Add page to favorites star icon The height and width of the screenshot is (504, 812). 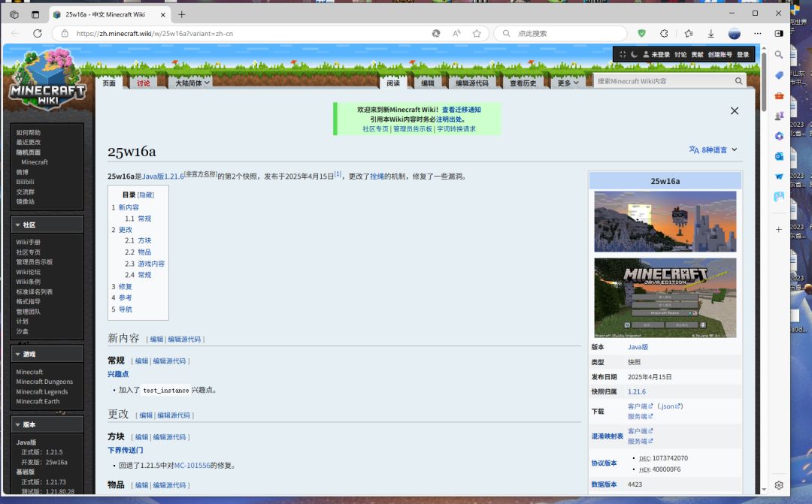(477, 33)
